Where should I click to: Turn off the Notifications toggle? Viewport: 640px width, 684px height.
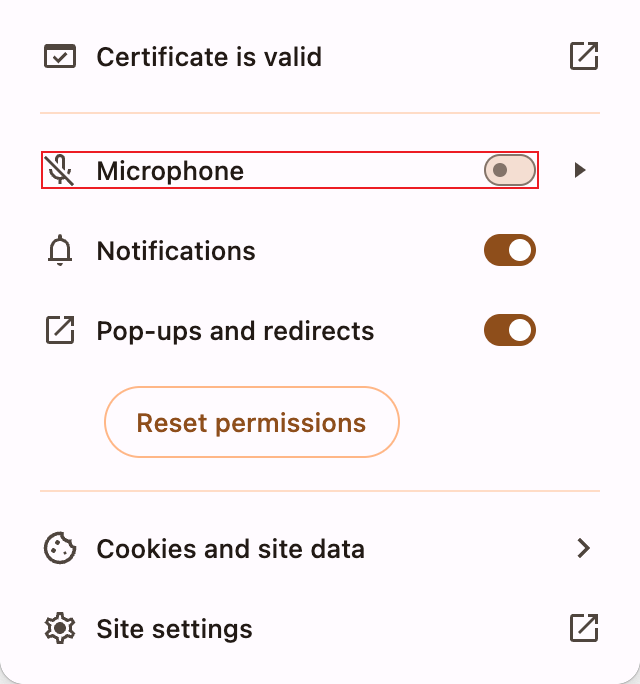pyautogui.click(x=510, y=251)
